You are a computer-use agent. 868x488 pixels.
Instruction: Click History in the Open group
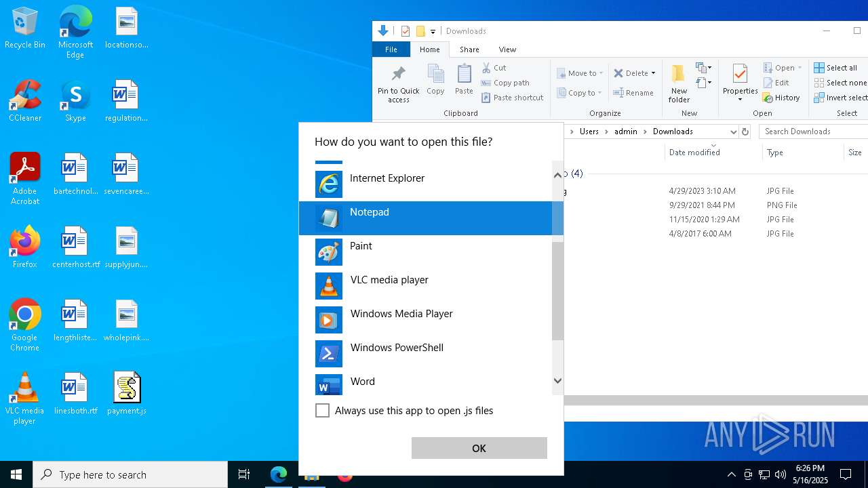coord(782,98)
